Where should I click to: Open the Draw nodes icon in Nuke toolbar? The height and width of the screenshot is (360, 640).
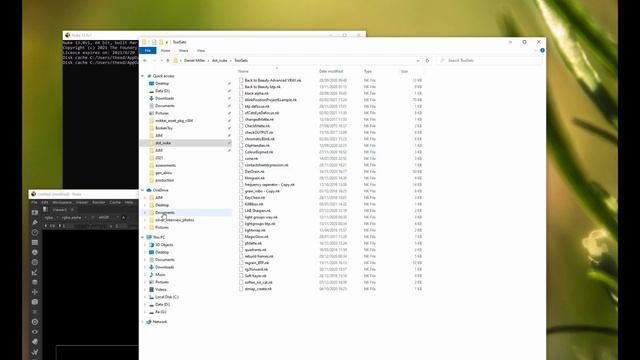click(35, 222)
